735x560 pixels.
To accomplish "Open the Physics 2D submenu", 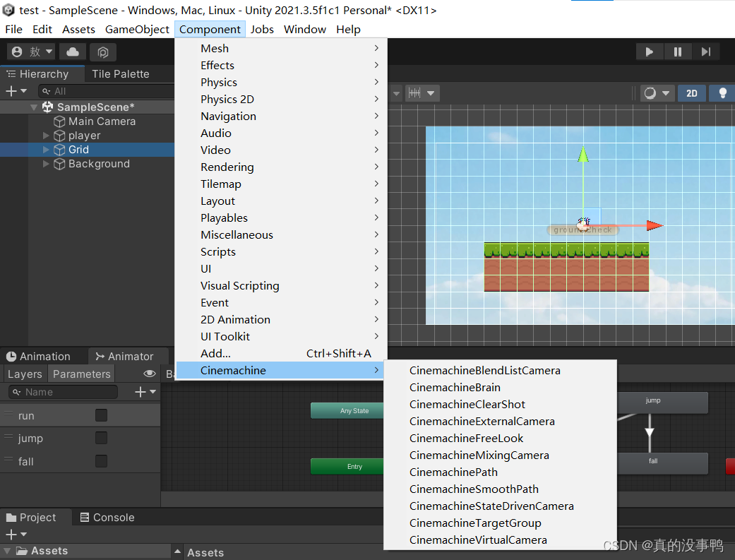I will coord(281,100).
